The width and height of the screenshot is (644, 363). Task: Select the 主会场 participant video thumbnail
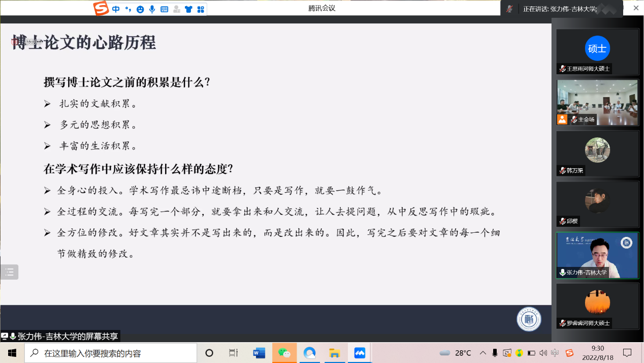[x=597, y=102]
